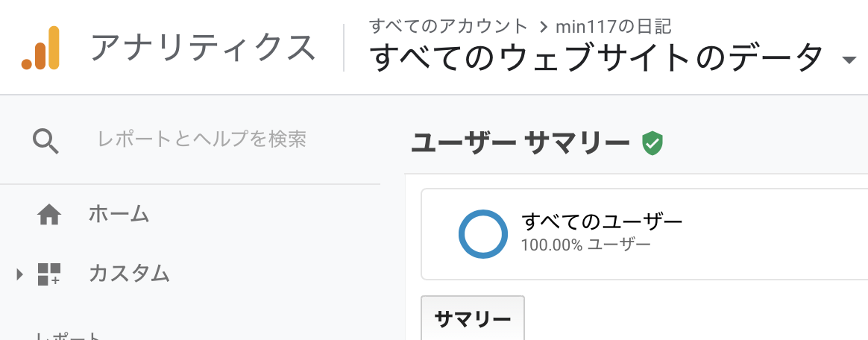Viewport: 868px width, 340px height.
Task: Open すべてのウェブサイトのデータ view selector
Action: [597, 58]
